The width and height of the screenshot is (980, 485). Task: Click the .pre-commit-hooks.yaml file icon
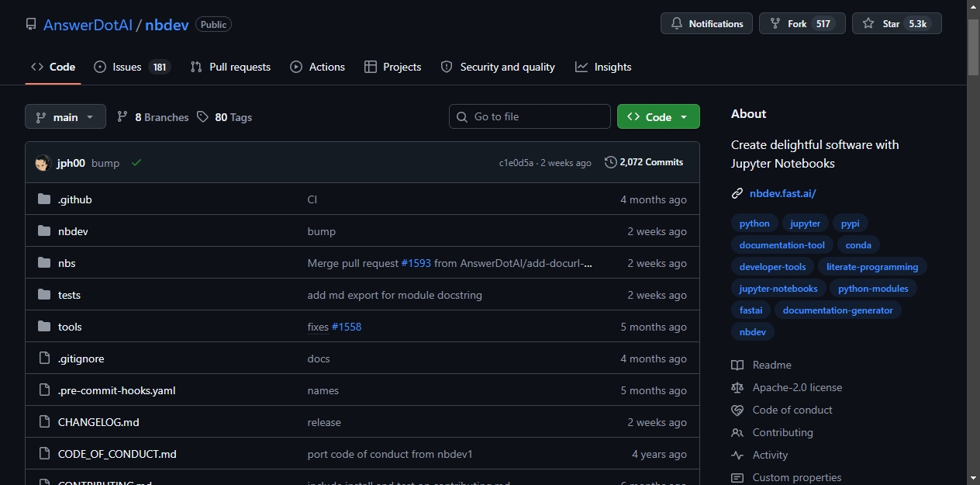(44, 390)
